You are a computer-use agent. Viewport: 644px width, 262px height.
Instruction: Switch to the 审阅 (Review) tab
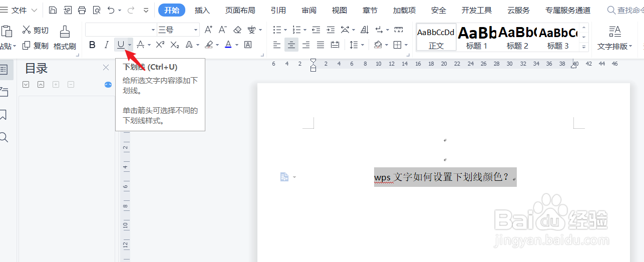[309, 10]
